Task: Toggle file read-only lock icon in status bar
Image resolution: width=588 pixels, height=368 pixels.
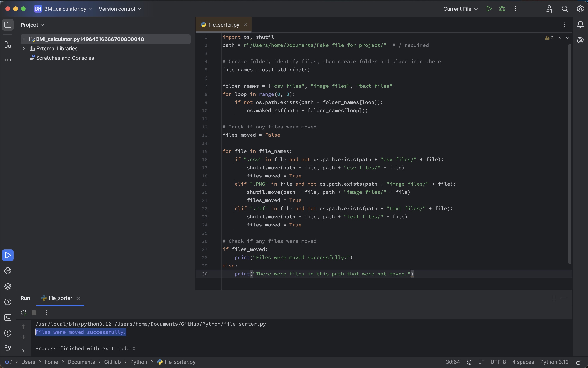Action: click(579, 362)
